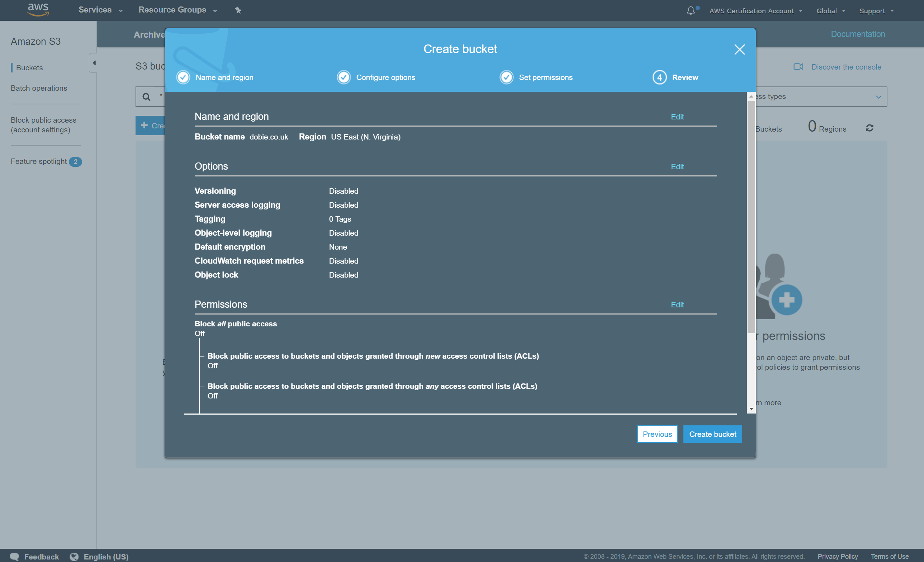
Task: Click the AWS logo home icon
Action: click(x=38, y=10)
